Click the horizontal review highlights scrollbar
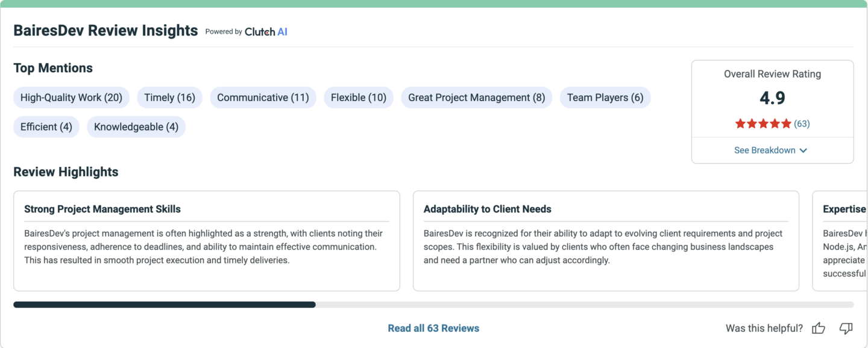Screen dimensions: 868x348 (x=433, y=305)
